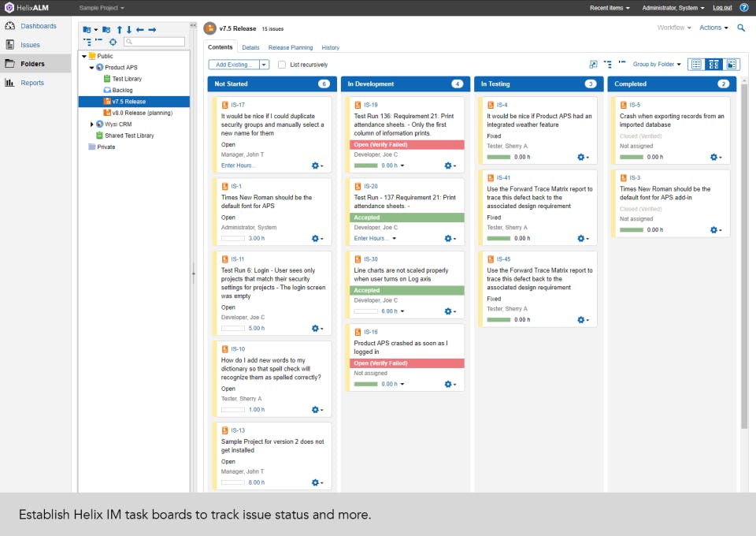
Task: Click the folder search input field
Action: point(154,42)
